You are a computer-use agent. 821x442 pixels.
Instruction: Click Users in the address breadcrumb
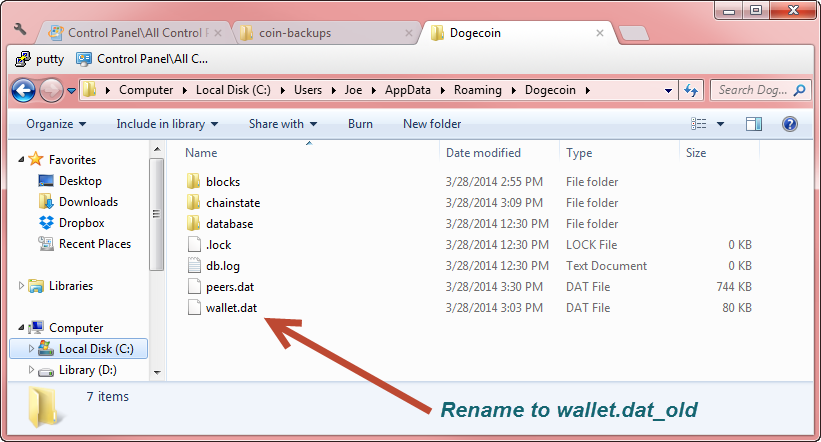pyautogui.click(x=308, y=90)
